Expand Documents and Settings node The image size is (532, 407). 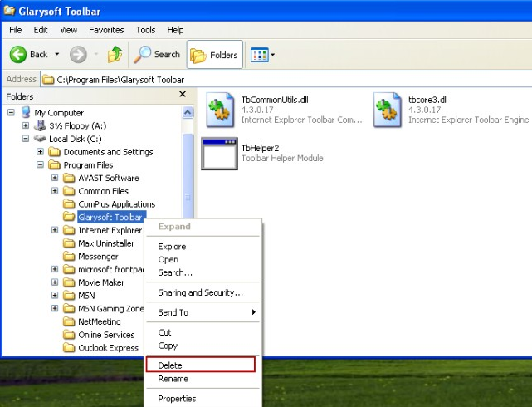point(40,151)
